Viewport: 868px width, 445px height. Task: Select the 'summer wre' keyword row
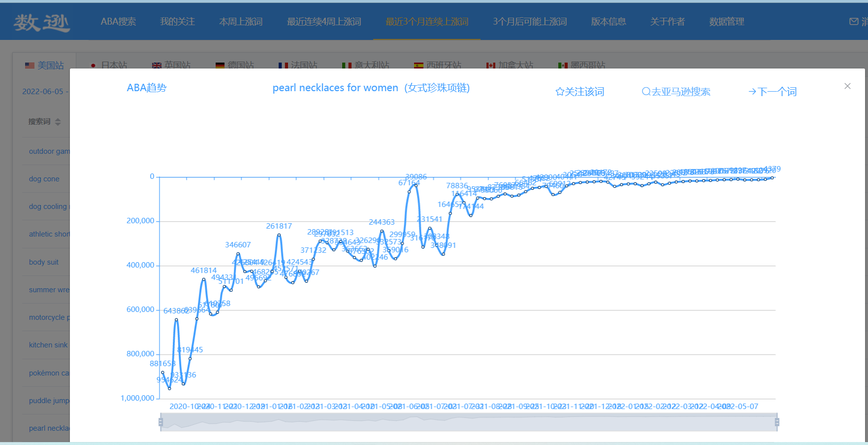click(x=49, y=290)
